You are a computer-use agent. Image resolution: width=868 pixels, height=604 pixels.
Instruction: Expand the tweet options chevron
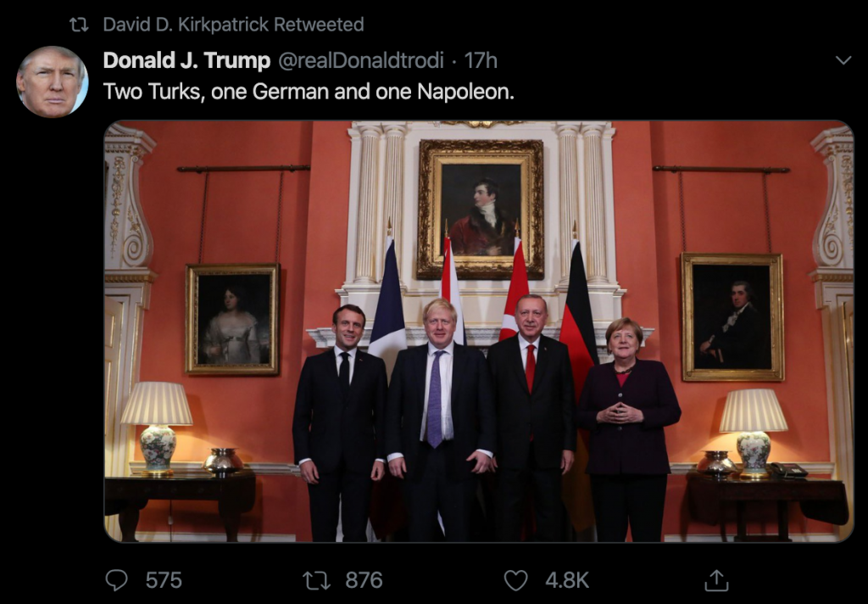[843, 60]
